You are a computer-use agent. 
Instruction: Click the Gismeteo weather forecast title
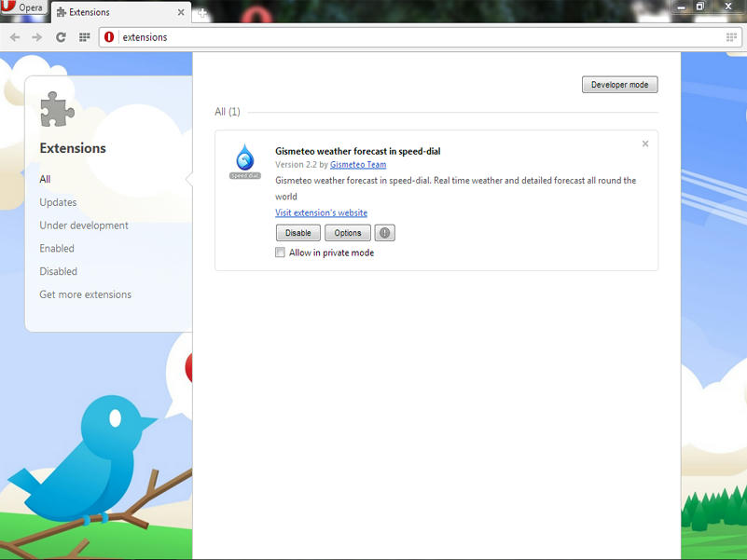pos(358,152)
